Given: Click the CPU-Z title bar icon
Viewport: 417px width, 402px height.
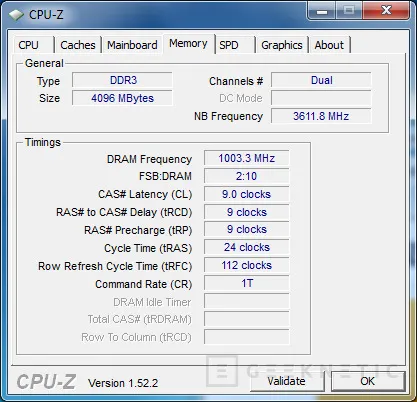Looking at the screenshot, I should (16, 15).
